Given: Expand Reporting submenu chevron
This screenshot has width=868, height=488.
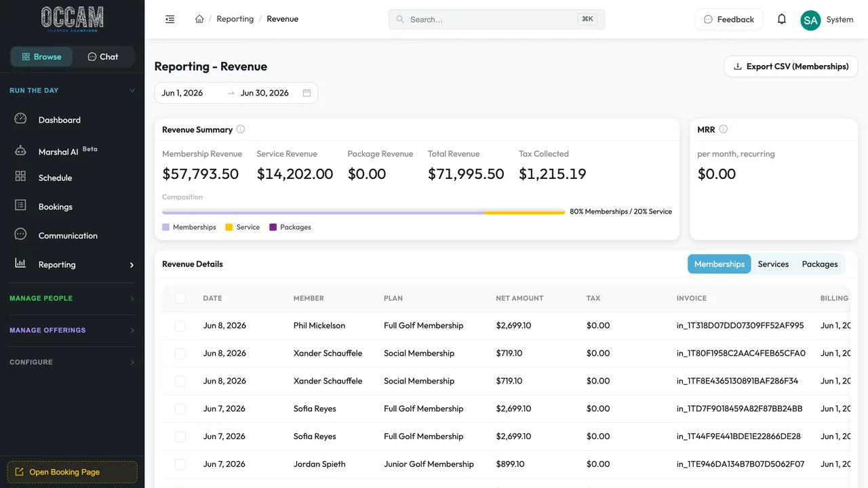Looking at the screenshot, I should coord(132,265).
